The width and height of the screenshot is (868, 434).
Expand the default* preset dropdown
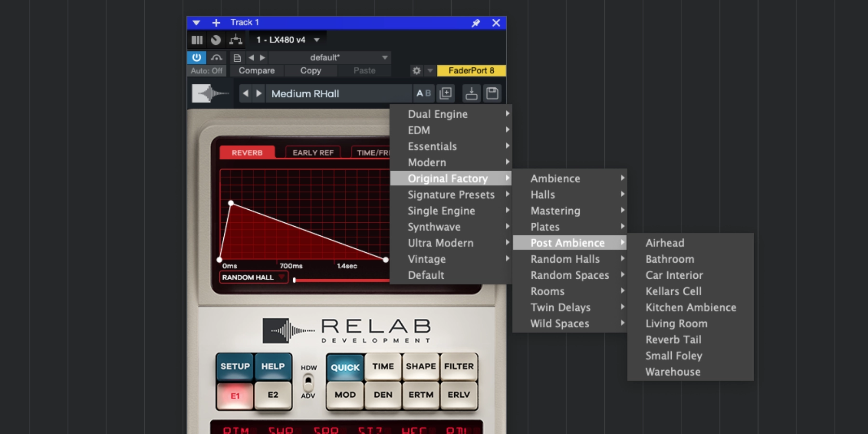[384, 58]
